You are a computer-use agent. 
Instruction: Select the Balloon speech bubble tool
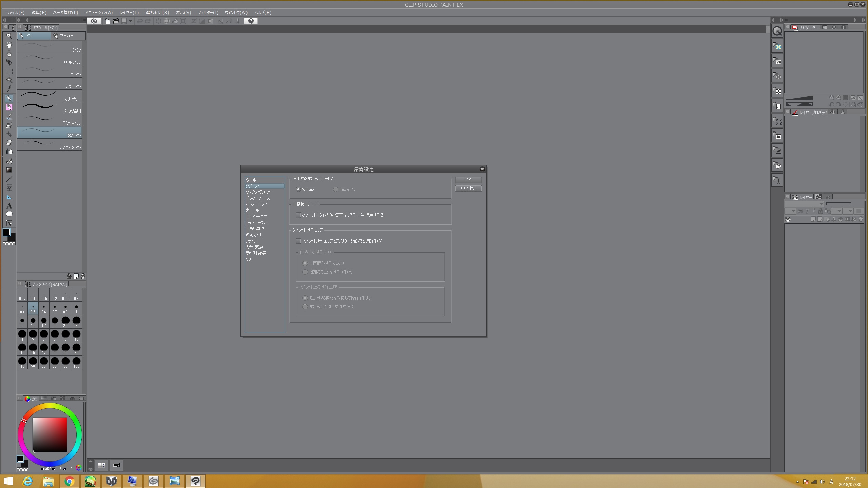(x=9, y=214)
